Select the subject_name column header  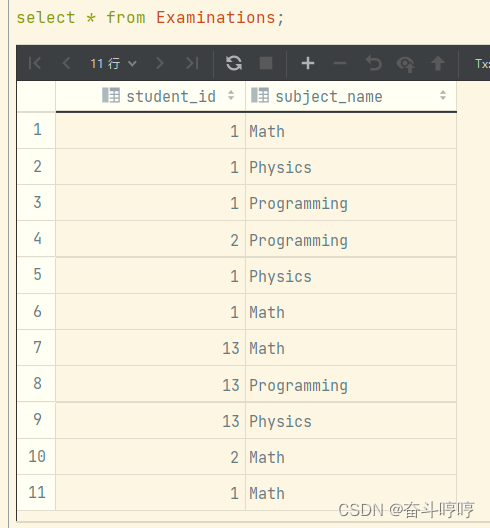[x=351, y=96]
